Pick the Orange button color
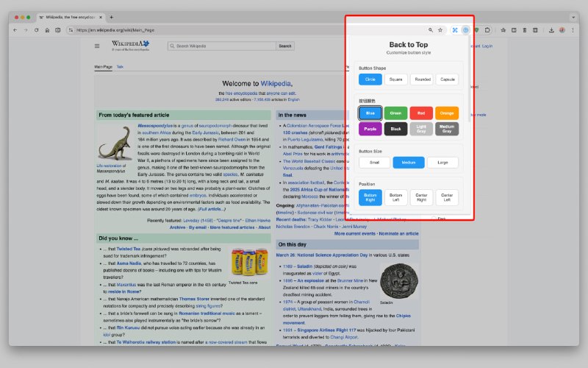 click(447, 113)
